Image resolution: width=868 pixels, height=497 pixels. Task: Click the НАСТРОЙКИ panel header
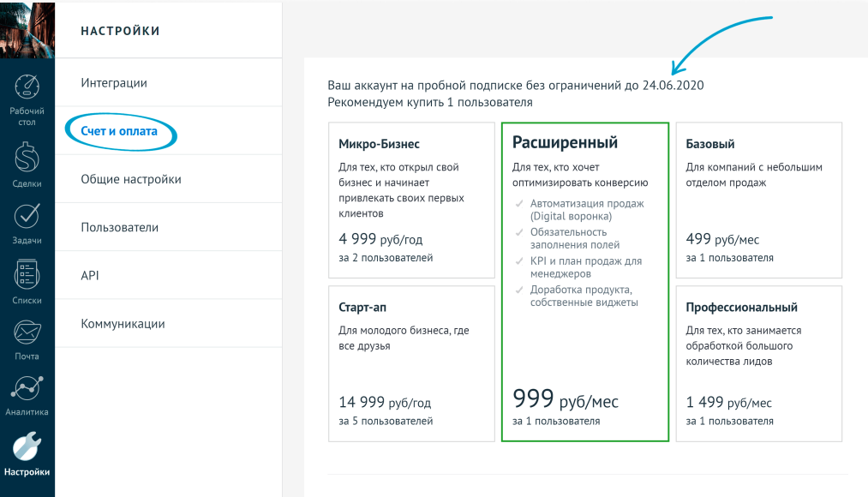coord(121,31)
